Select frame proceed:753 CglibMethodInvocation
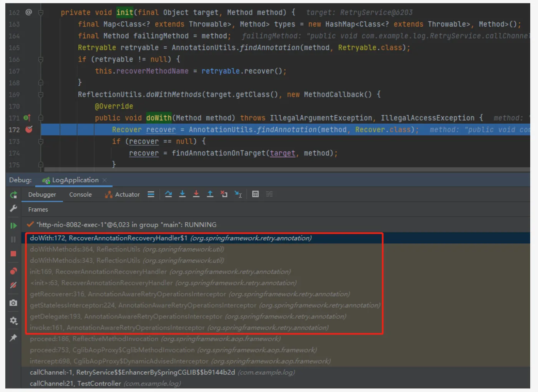Screen dimensions: 538x392 coord(276,350)
